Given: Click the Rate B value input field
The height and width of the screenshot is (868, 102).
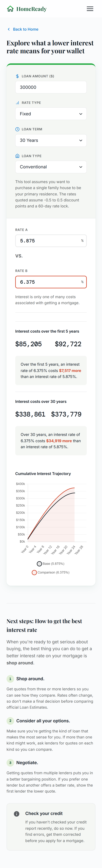Looking at the screenshot, I should pos(51,282).
